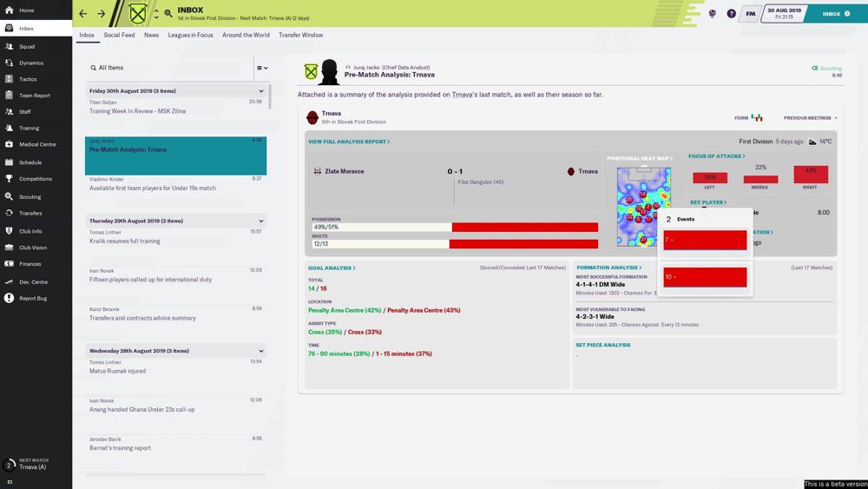The width and height of the screenshot is (868, 489).
Task: Open Focus of Attacks link
Action: [716, 156]
